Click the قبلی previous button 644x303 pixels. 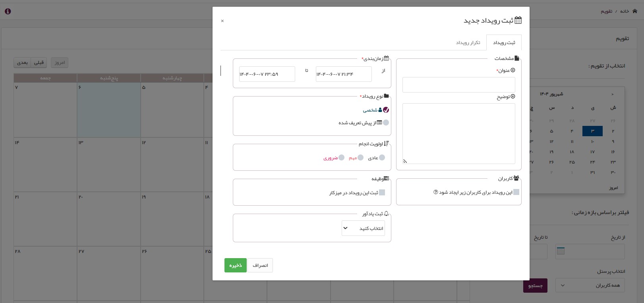point(39,63)
